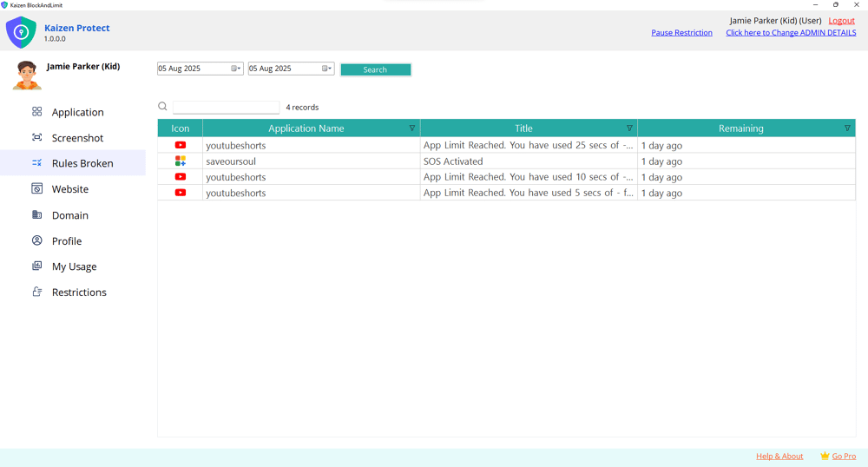Click the Restrictions icon in sidebar
Image resolution: width=868 pixels, height=467 pixels.
[x=36, y=292]
